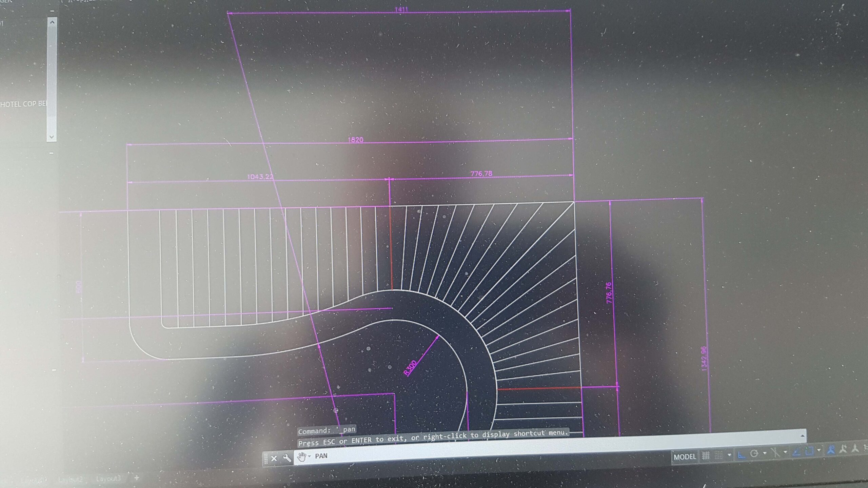The image size is (868, 488).
Task: Click the polar tracking icon
Action: 754,453
